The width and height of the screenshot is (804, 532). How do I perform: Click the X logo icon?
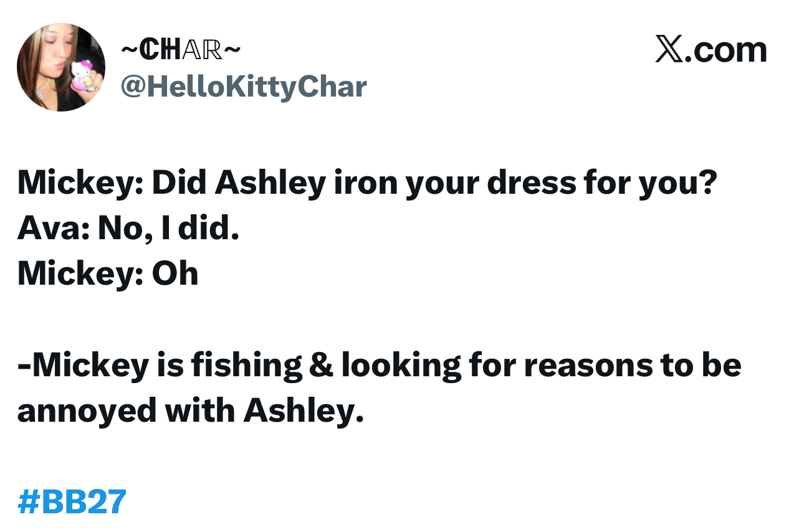click(x=669, y=50)
